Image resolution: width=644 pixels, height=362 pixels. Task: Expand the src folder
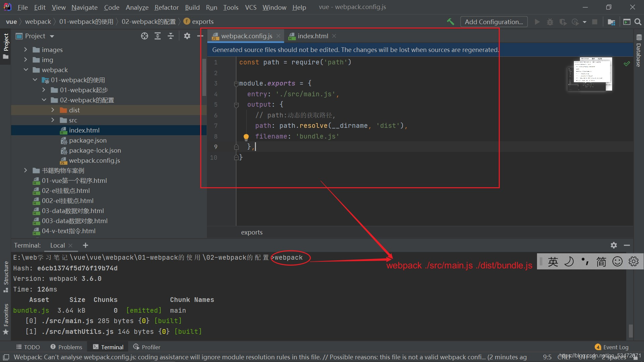(53, 120)
